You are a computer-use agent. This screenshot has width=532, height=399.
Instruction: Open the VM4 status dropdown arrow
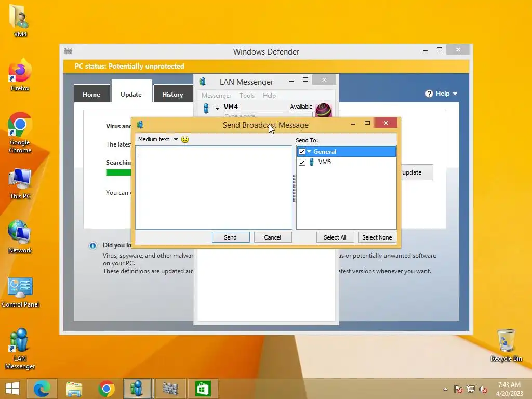pos(217,109)
